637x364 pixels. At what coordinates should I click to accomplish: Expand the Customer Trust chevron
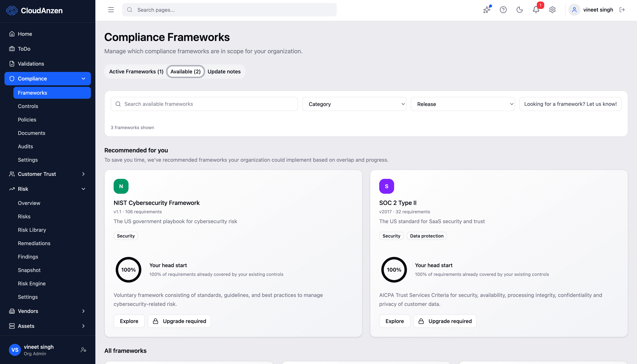83,174
